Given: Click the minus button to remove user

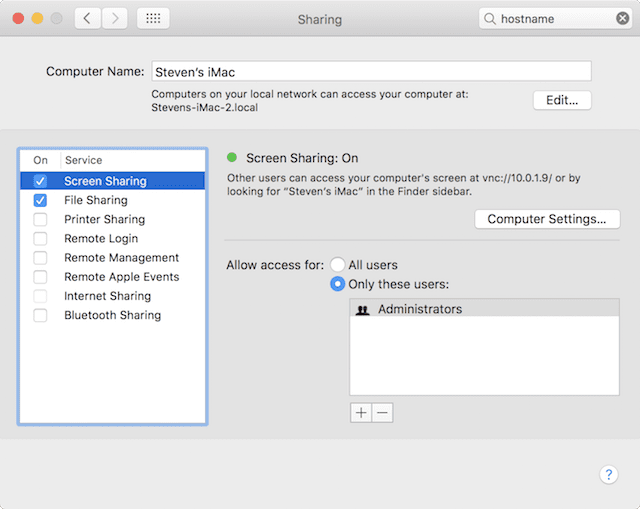Looking at the screenshot, I should click(x=382, y=412).
